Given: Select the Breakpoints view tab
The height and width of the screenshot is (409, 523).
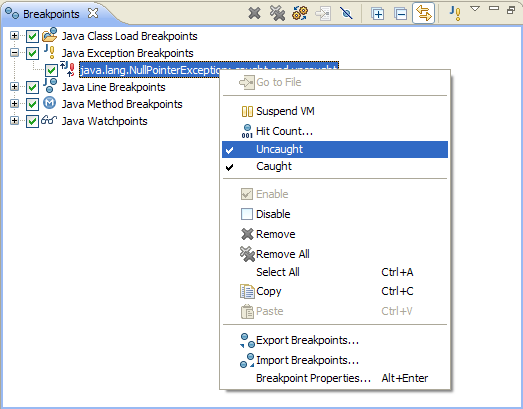Looking at the screenshot, I should pos(51,14).
